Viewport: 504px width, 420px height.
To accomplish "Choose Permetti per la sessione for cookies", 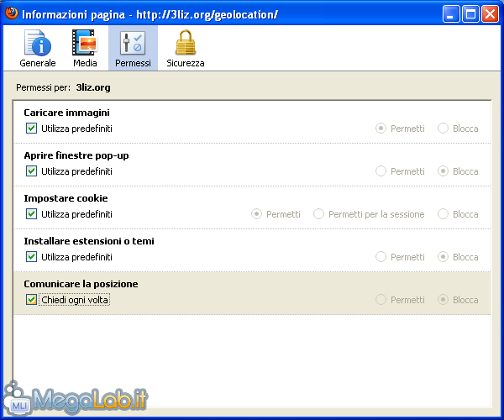I will coord(318,214).
